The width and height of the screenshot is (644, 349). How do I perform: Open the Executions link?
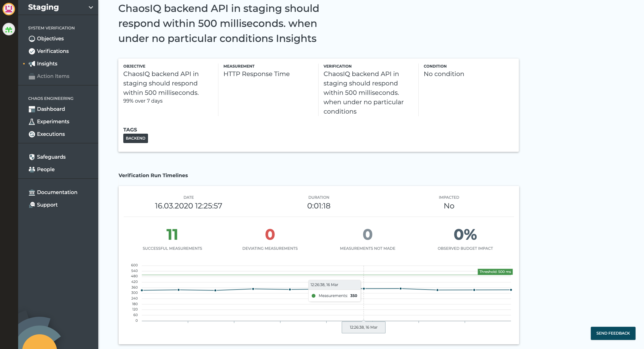tap(51, 134)
